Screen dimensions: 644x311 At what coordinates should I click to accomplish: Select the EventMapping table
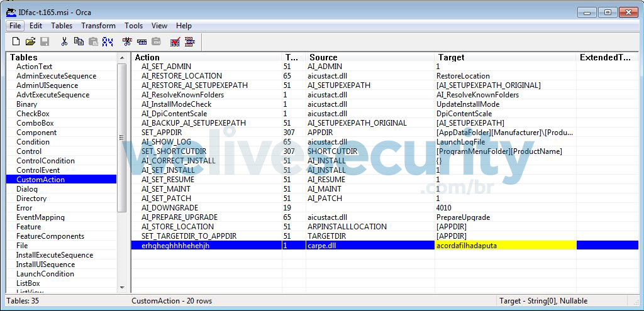tap(41, 217)
